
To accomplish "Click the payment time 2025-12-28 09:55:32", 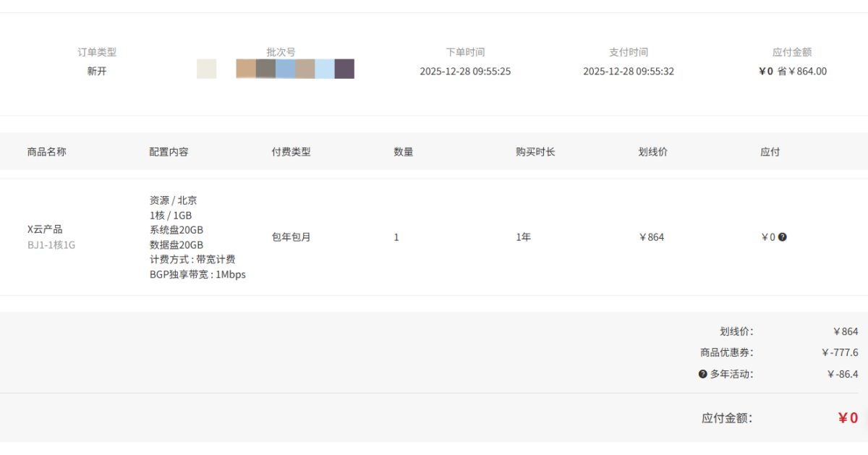I will tap(629, 72).
